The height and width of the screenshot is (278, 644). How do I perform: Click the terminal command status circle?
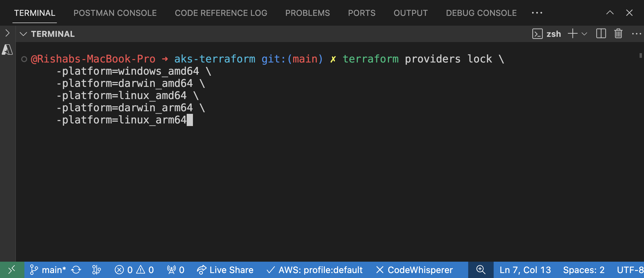(x=24, y=59)
